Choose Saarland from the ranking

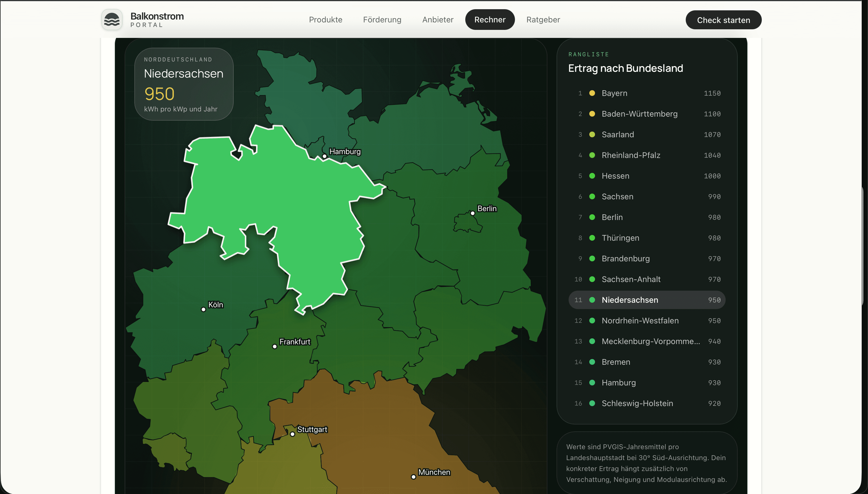647,135
